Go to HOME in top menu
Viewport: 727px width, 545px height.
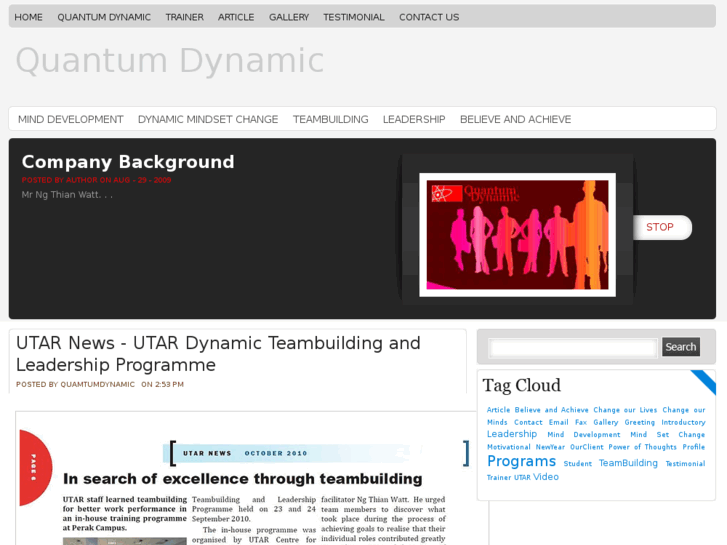pos(28,17)
